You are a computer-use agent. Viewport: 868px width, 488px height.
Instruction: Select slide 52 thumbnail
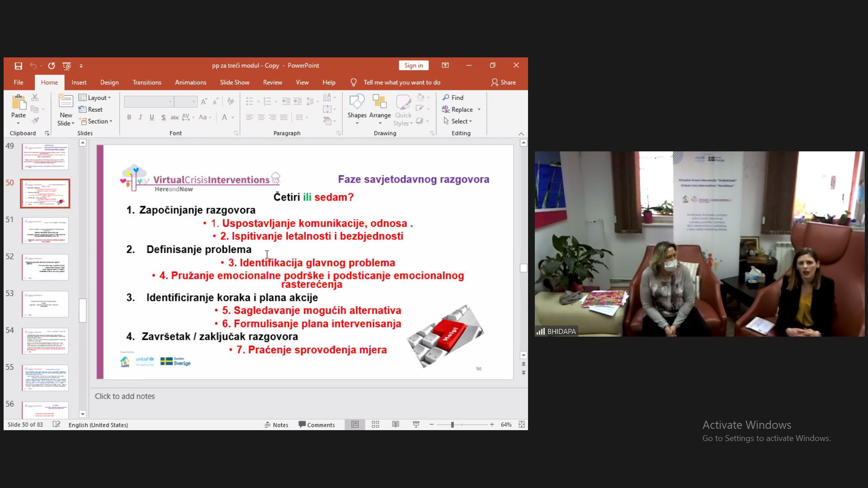[x=45, y=267]
